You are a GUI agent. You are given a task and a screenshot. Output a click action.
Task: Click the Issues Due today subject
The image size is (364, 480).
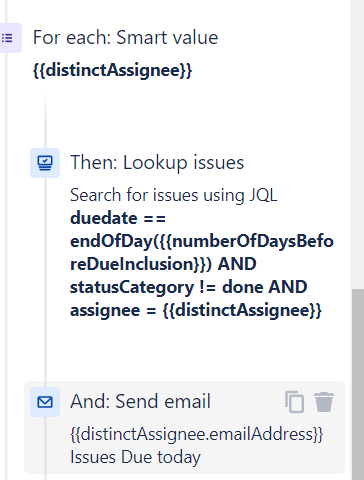click(x=135, y=457)
